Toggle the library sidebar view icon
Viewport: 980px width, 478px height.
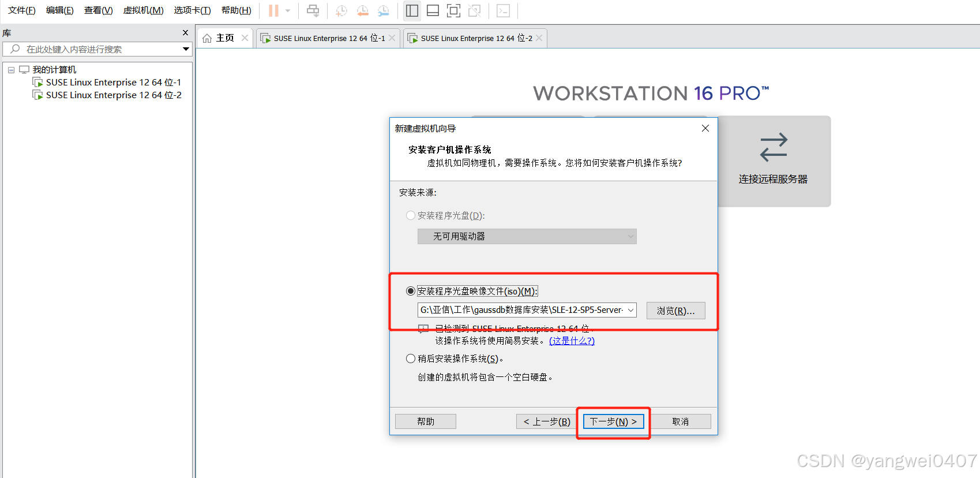pyautogui.click(x=412, y=10)
